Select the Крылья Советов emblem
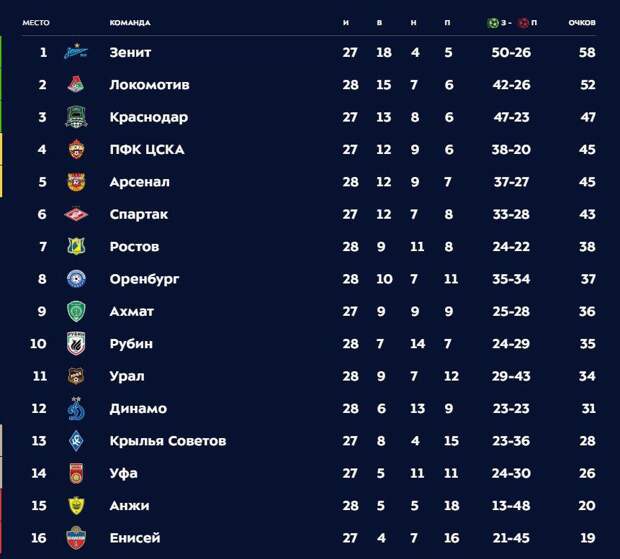 pos(76,440)
